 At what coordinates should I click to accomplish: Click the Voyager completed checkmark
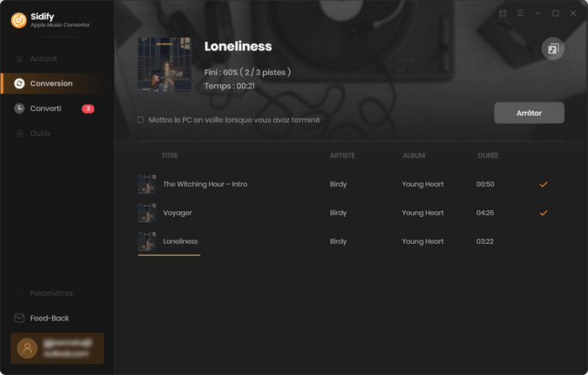543,213
